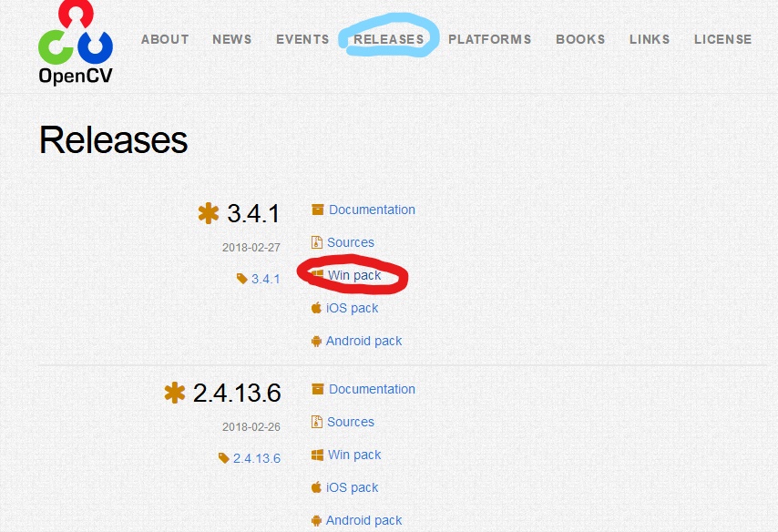The image size is (778, 532).
Task: Open the 3.4.1 tag link
Action: 265,279
